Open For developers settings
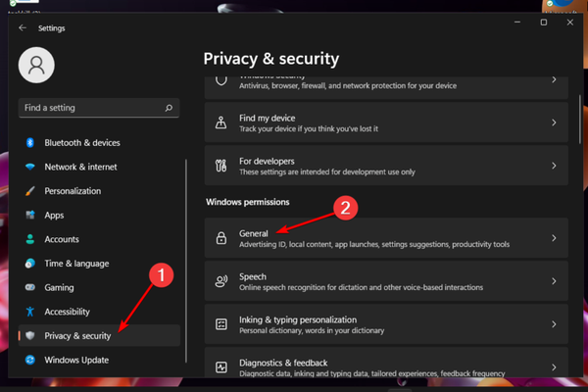The height and width of the screenshot is (392, 588). 386,166
